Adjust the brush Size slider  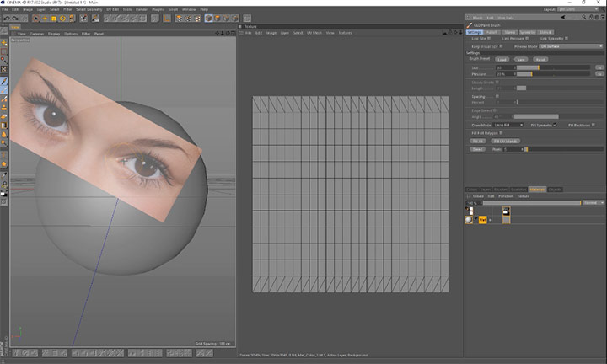click(553, 67)
